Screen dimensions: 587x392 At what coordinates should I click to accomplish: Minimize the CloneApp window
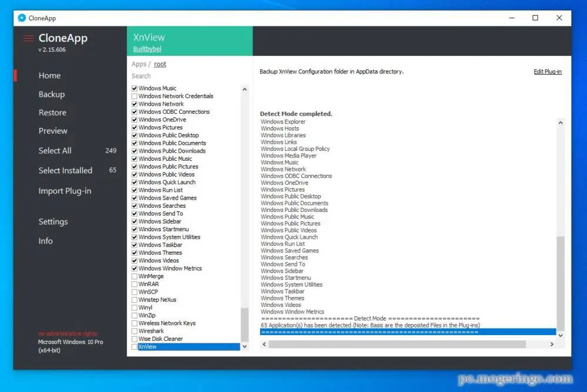point(512,18)
